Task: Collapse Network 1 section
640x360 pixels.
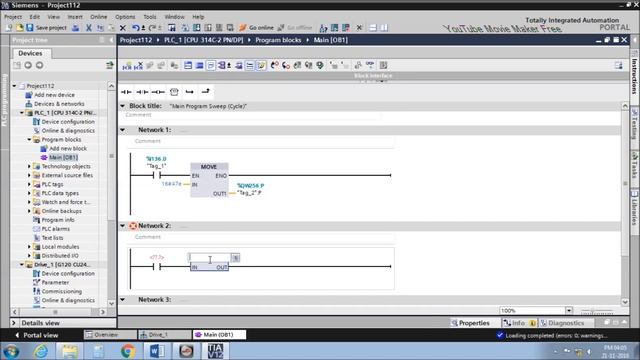Action: [x=122, y=130]
